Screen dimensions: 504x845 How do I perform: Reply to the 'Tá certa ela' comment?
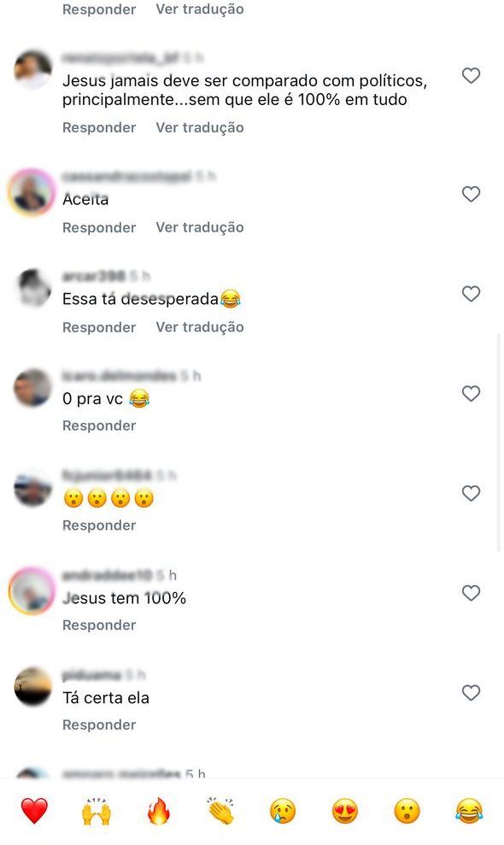(x=99, y=725)
